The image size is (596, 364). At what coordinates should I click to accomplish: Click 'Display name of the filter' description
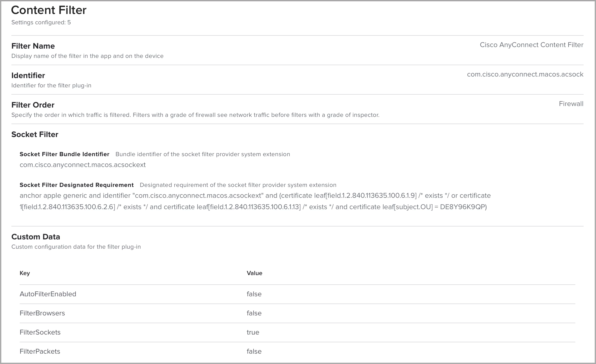pos(87,56)
